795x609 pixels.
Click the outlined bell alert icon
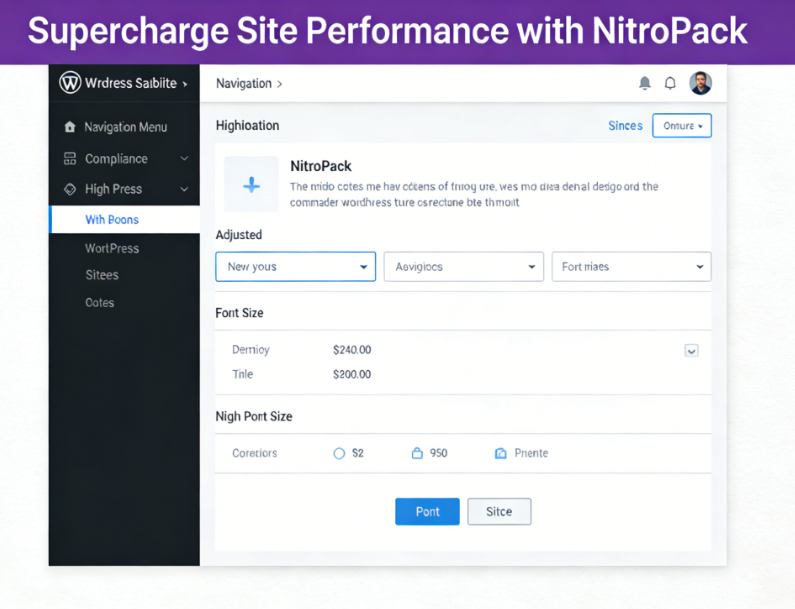tap(670, 84)
